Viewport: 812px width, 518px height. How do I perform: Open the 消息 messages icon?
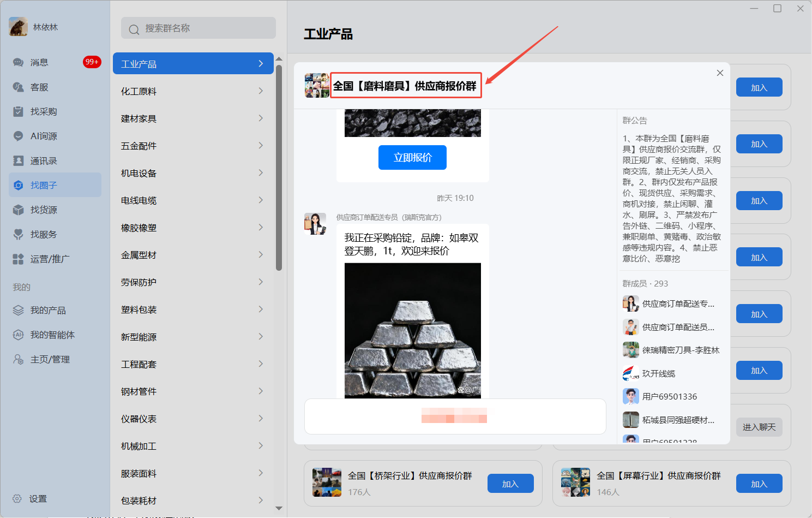pyautogui.click(x=18, y=62)
